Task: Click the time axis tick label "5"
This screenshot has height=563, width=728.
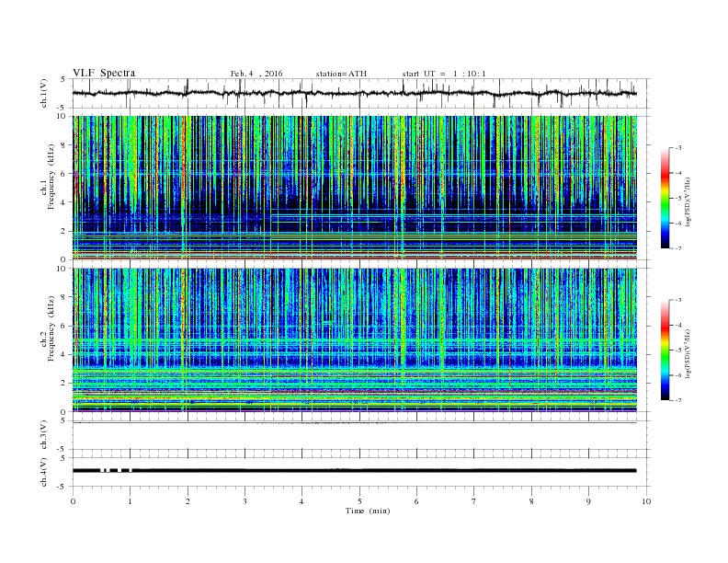Action: 359,501
